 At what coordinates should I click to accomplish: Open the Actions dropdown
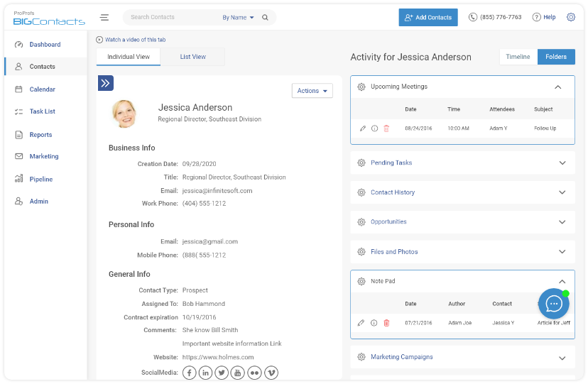[x=312, y=91]
